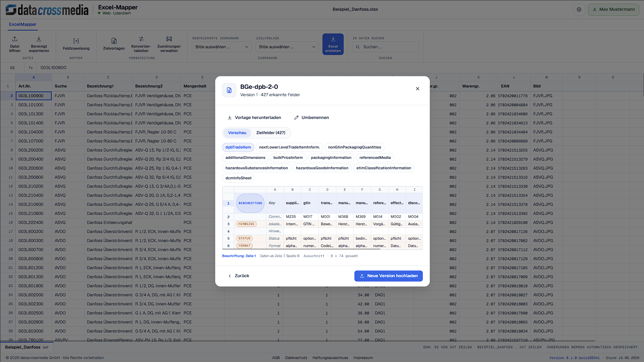Click Neue Version hochladen button
Image resolution: width=644 pixels, height=362 pixels.
pyautogui.click(x=388, y=276)
